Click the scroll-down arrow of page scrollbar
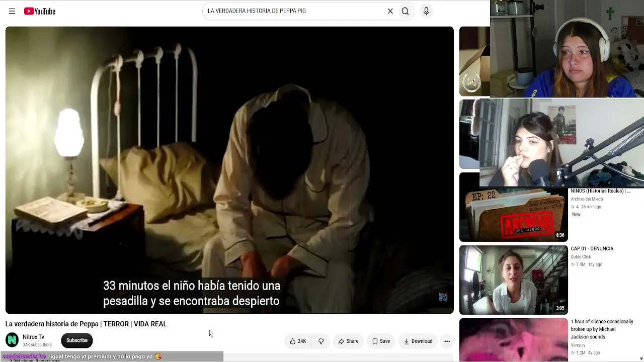Viewport: 644px width, 362px height. coord(640,358)
